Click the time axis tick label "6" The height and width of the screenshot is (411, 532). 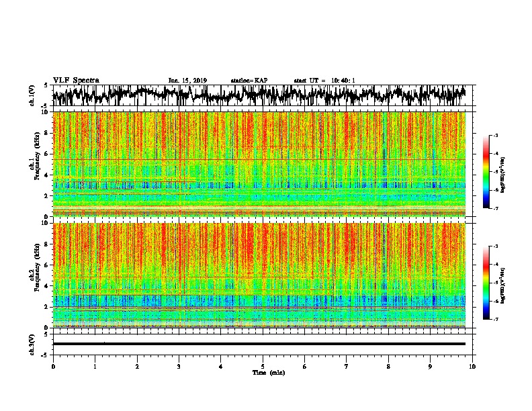[x=305, y=367]
